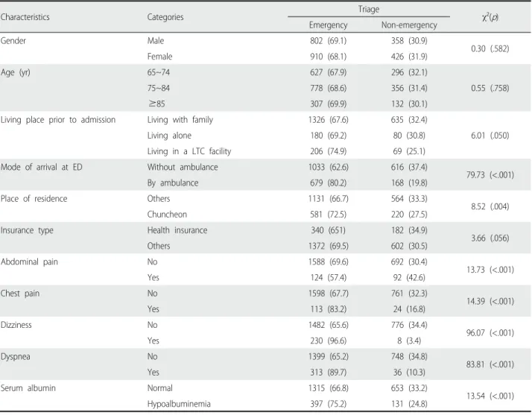Click value '627 (67.9)'
The height and width of the screenshot is (415, 532).
click(328, 72)
